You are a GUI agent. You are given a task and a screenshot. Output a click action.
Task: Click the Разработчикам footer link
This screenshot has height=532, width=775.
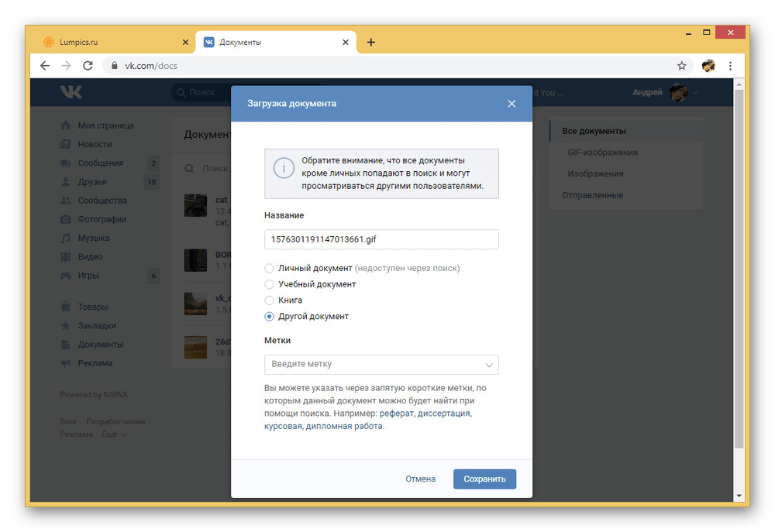pyautogui.click(x=115, y=422)
